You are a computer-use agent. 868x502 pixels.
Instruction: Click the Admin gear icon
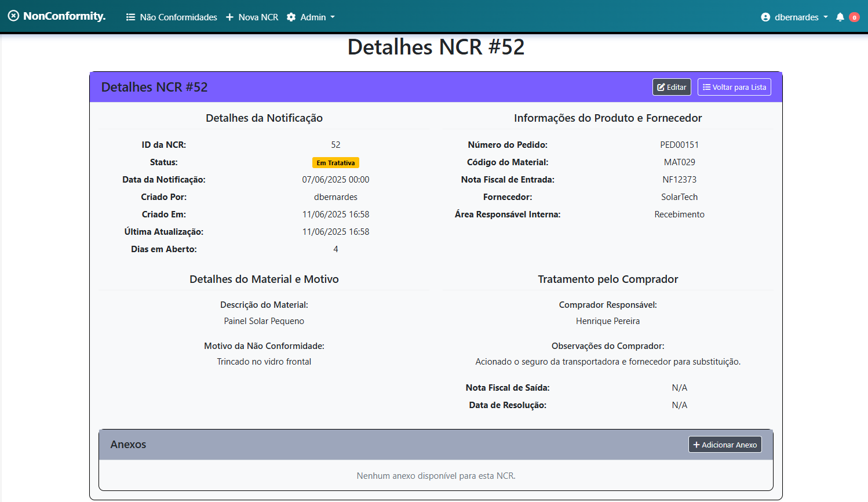(x=291, y=17)
